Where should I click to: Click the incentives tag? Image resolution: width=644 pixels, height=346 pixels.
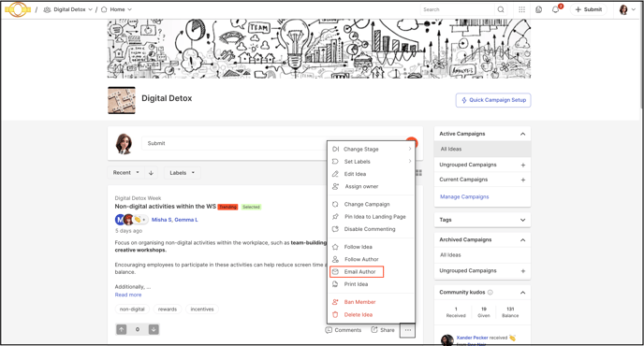(202, 309)
